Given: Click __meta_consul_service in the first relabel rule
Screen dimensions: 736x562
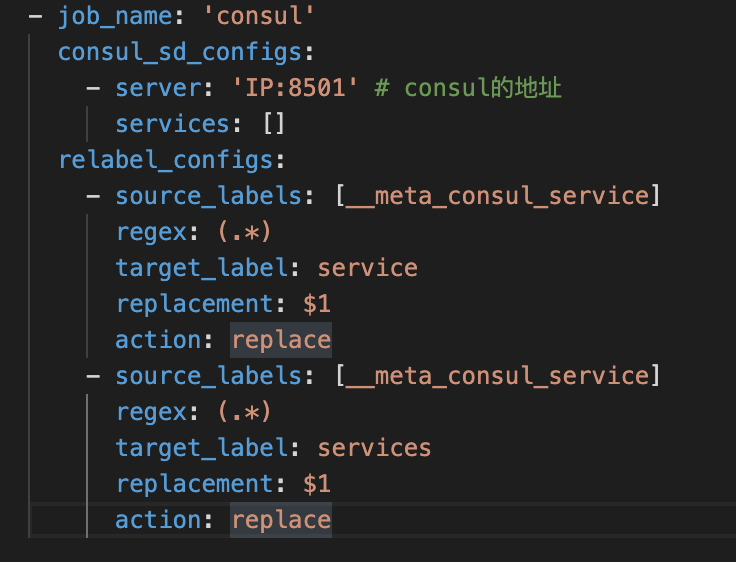Looking at the screenshot, I should pos(498,196).
